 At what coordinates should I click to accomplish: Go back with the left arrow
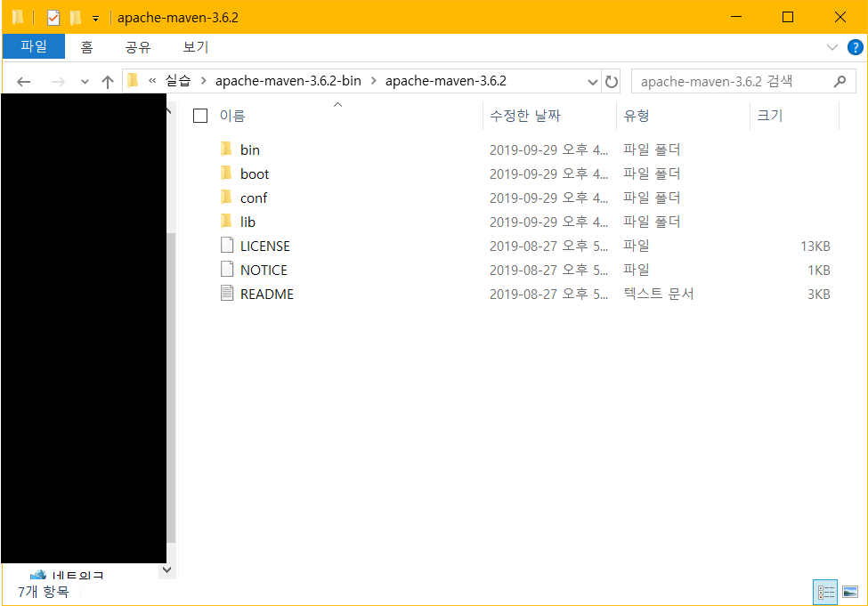(x=23, y=82)
